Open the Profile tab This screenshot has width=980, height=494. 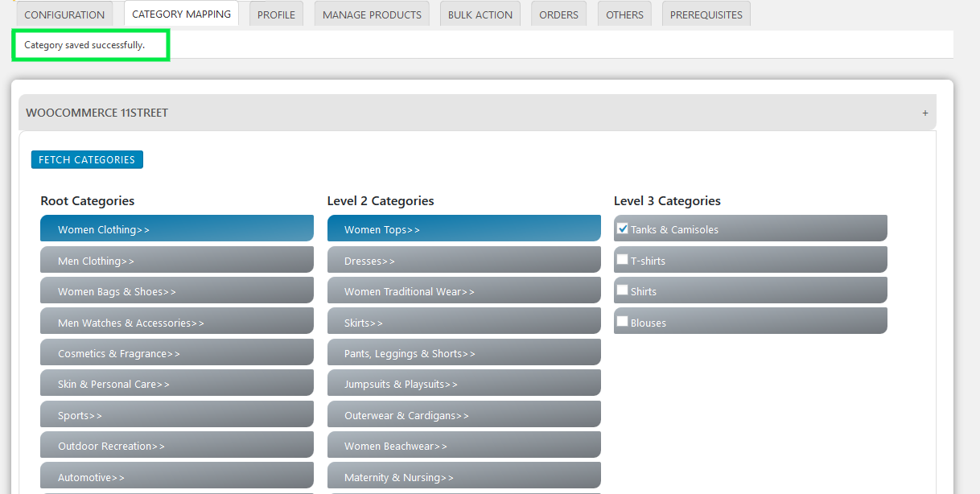click(276, 14)
